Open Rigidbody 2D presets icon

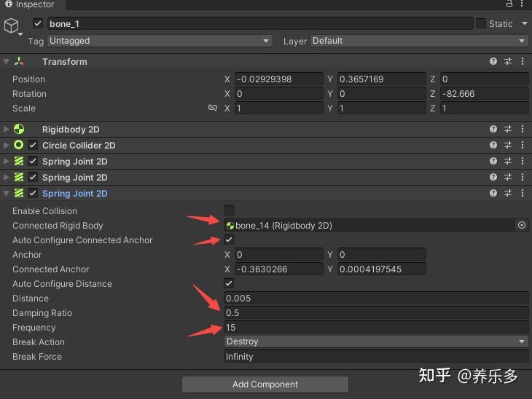point(508,129)
